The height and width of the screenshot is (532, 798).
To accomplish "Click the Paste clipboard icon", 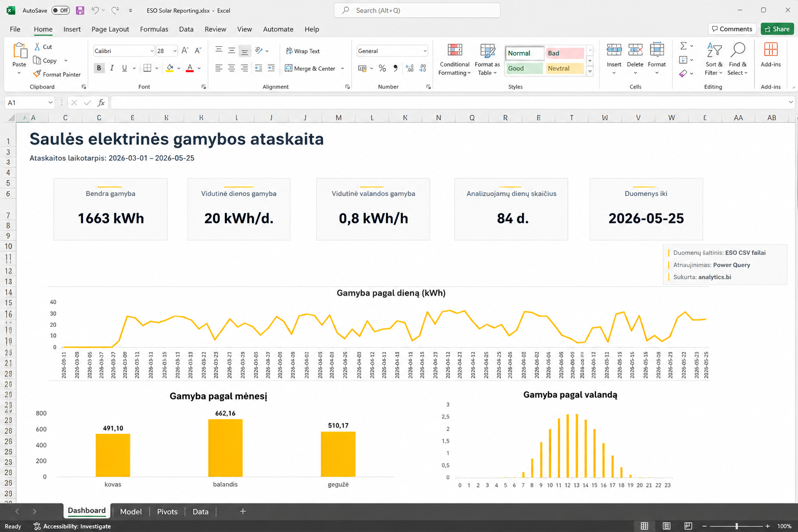I will (x=20, y=51).
